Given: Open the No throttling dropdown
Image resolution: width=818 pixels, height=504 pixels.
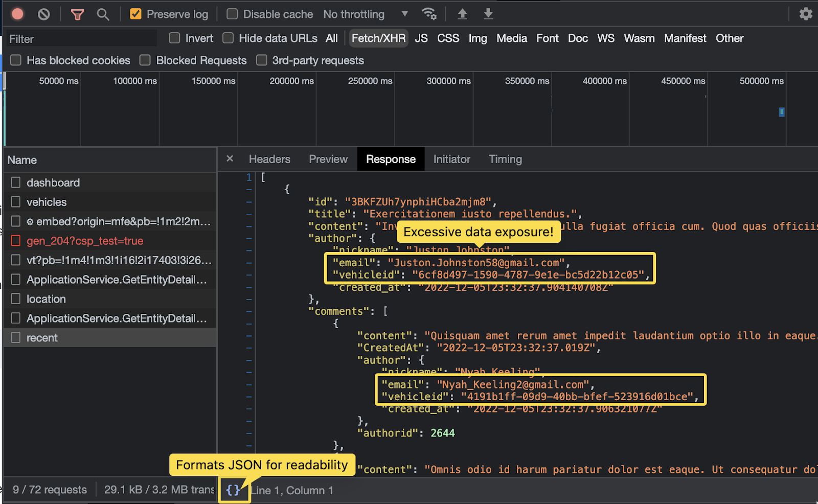Looking at the screenshot, I should coord(366,14).
